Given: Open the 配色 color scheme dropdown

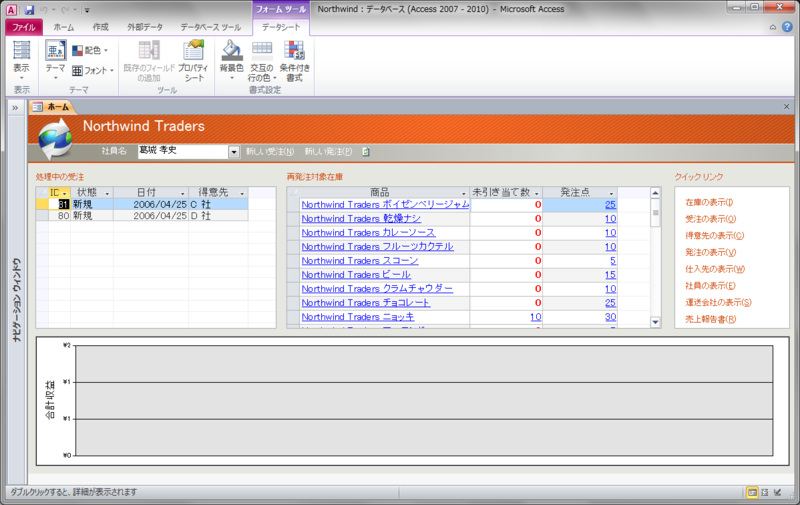Looking at the screenshot, I should click(x=90, y=50).
